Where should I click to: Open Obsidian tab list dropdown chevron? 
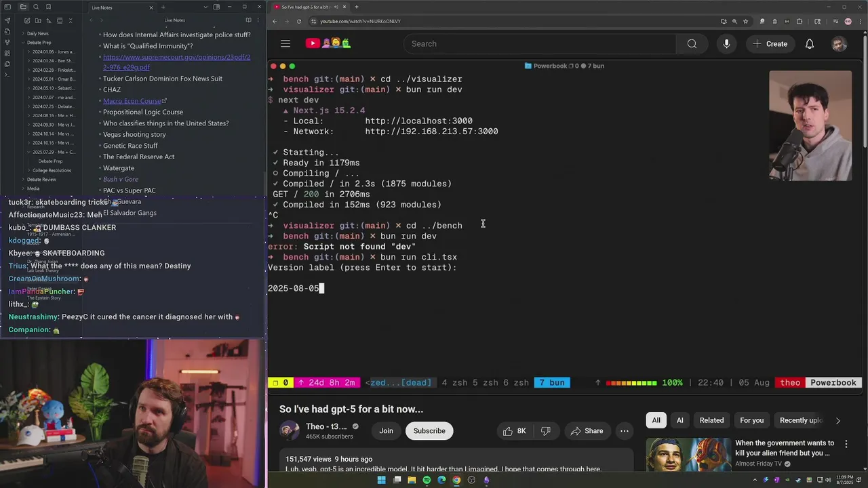(205, 7)
